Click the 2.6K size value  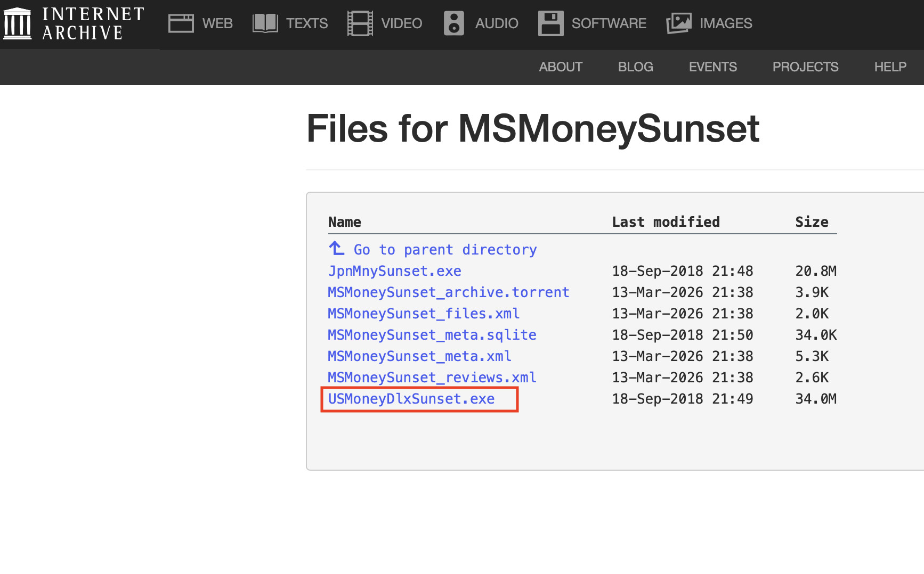(812, 378)
